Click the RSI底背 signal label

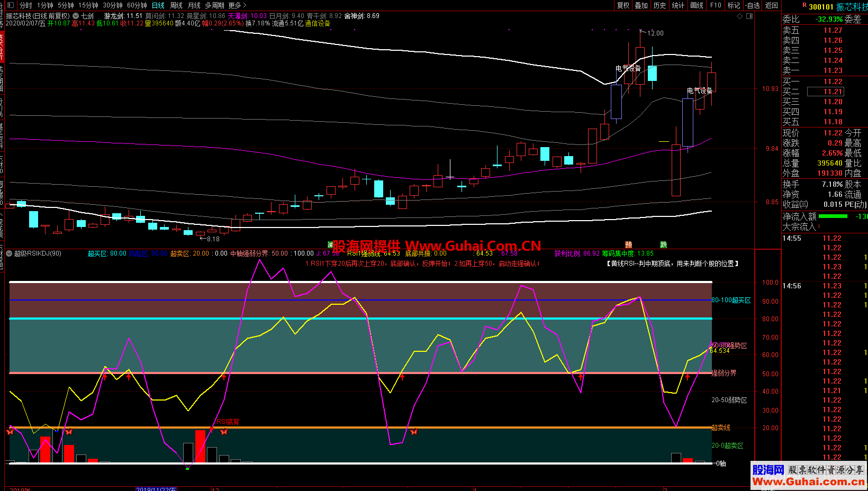(228, 422)
